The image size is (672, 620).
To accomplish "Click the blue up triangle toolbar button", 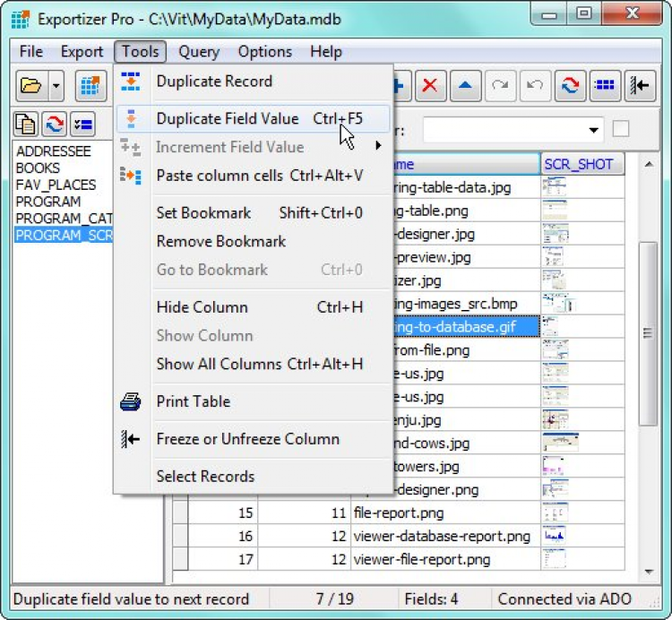I will pyautogui.click(x=465, y=86).
